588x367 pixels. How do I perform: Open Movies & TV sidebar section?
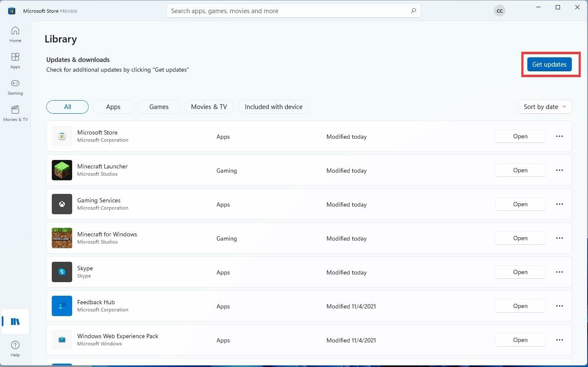[x=15, y=113]
